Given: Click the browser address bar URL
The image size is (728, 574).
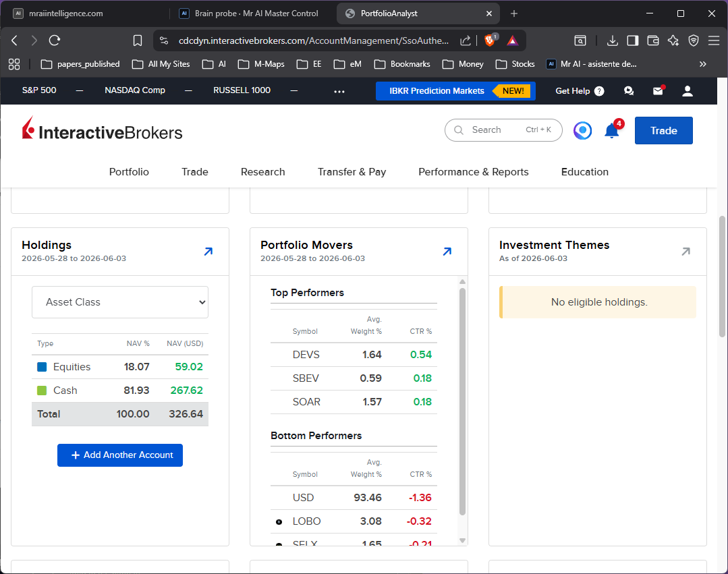Looking at the screenshot, I should tap(313, 40).
